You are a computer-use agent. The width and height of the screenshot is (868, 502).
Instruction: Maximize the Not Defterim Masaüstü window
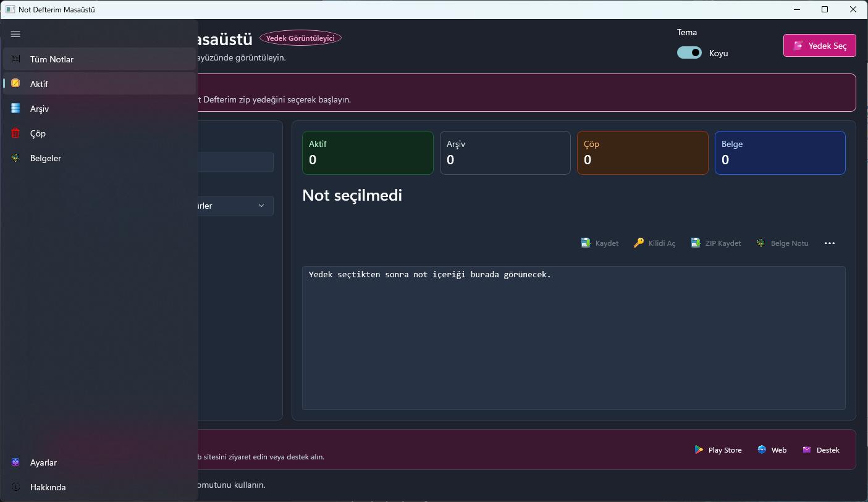pos(825,9)
